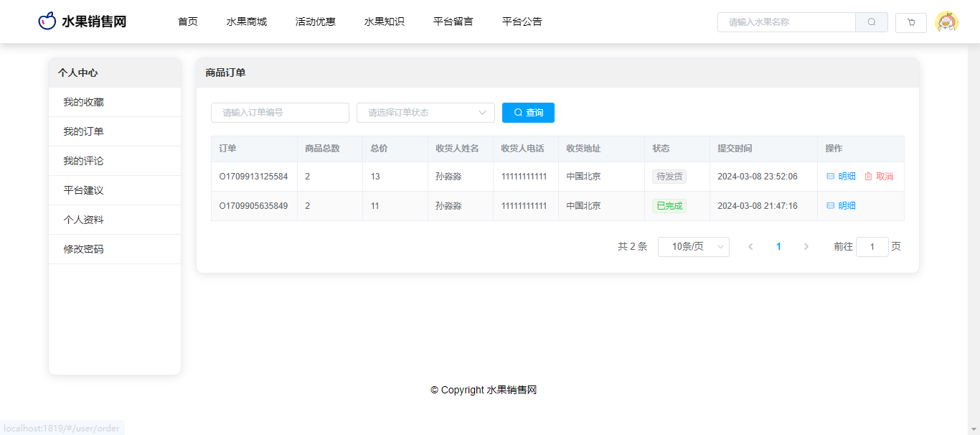
Task: Click the user avatar in header
Action: [x=946, y=22]
